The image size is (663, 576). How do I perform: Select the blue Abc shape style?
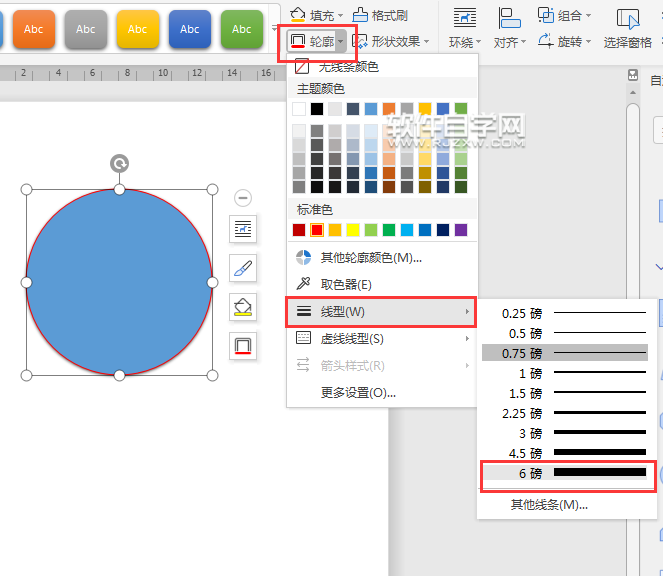coord(189,29)
